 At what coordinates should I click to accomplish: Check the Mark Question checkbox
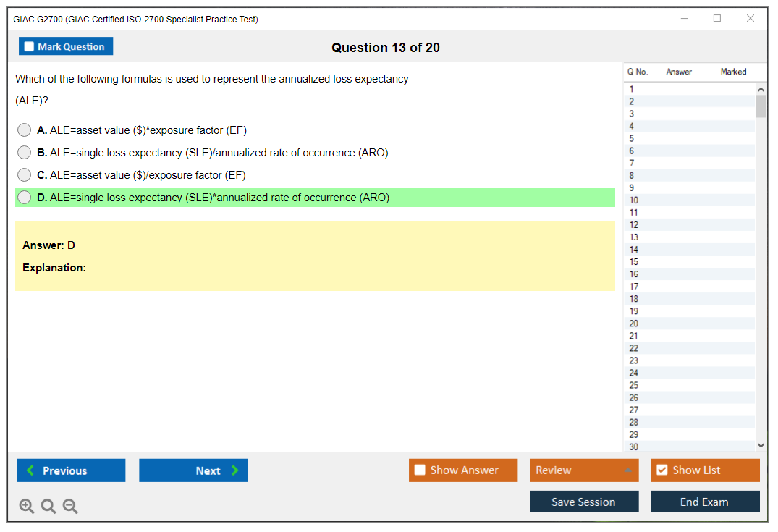(28, 46)
